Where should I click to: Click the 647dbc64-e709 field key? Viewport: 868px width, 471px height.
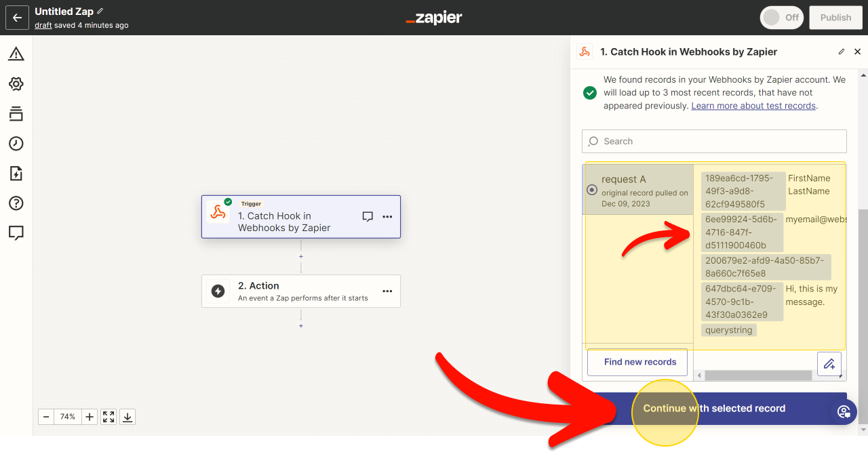point(742,302)
